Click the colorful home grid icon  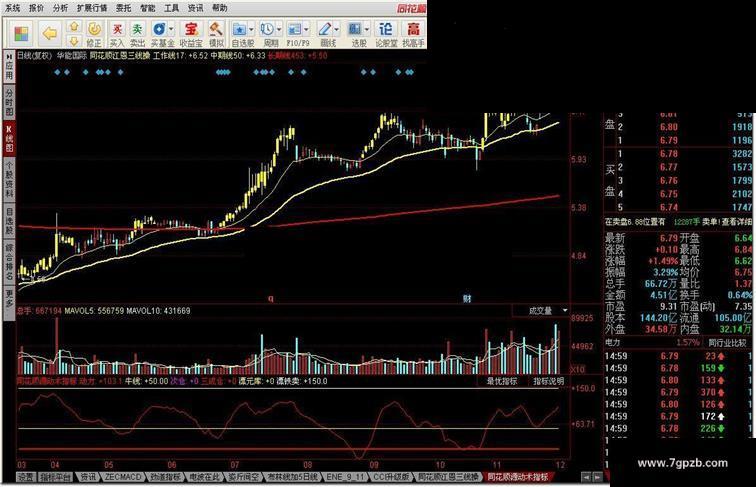[x=22, y=34]
